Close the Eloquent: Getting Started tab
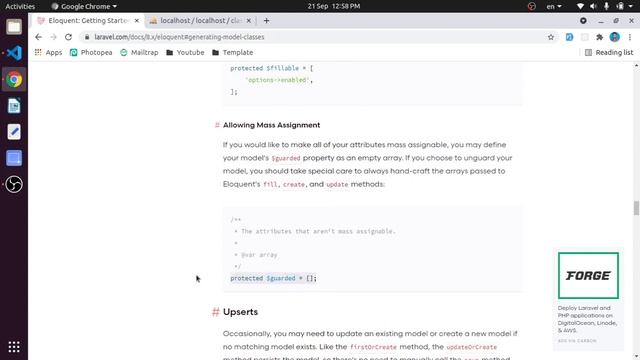 [x=137, y=20]
